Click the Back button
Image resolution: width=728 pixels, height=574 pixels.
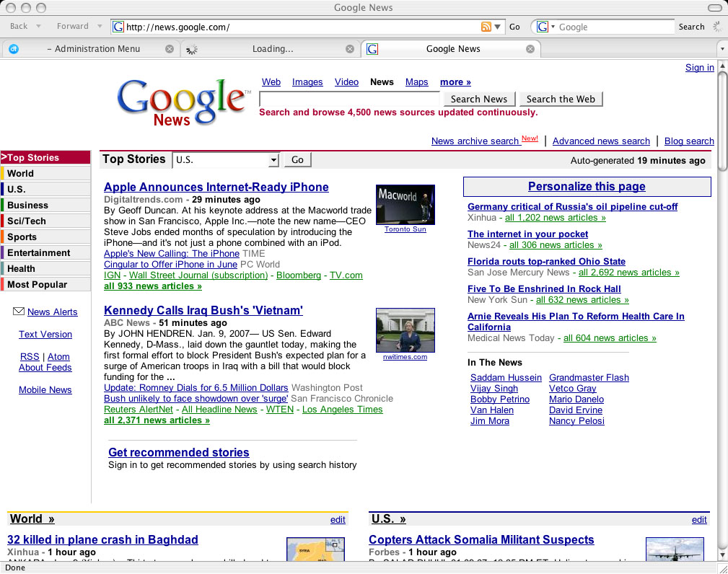(19, 27)
